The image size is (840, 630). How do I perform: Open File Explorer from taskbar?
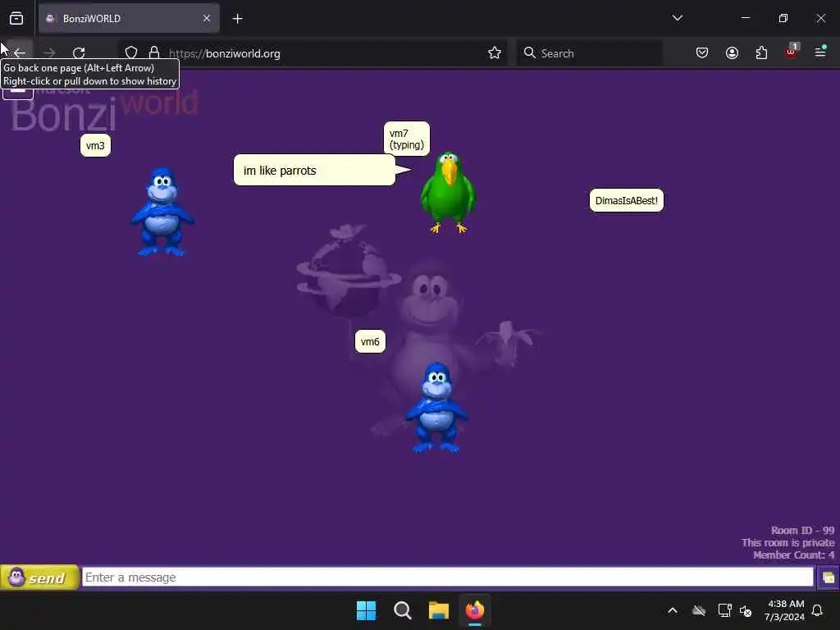coord(439,610)
